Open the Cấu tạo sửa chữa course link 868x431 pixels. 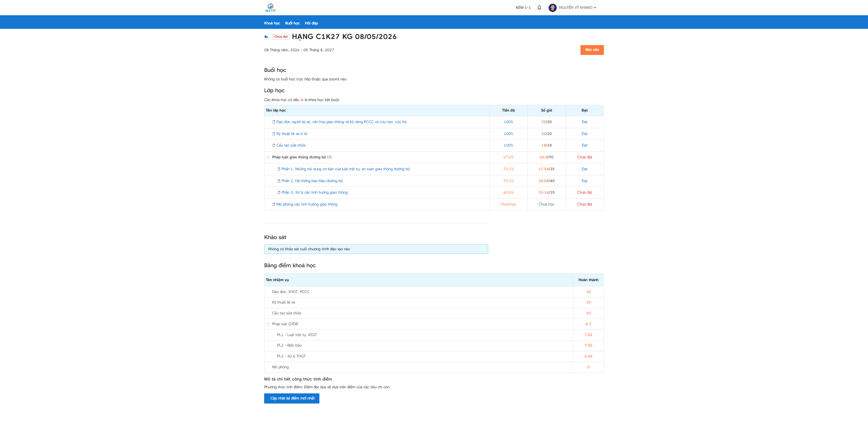[291, 145]
